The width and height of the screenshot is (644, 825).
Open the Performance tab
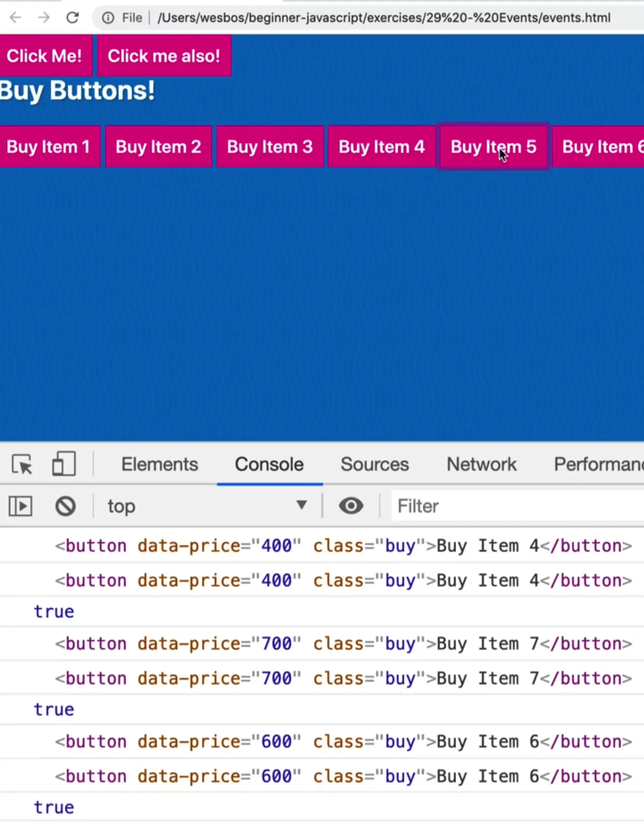(x=598, y=464)
